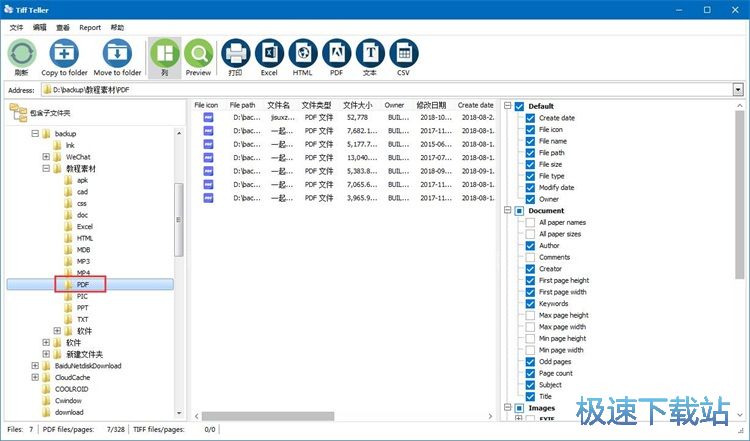The height and width of the screenshot is (441, 750).
Task: Export the list to Excel
Action: click(x=269, y=54)
